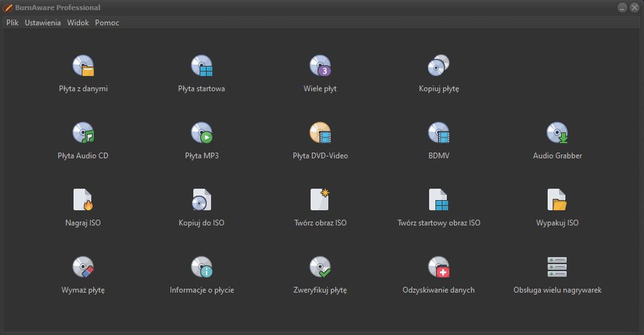
Task: Launch the Płyta startowa tool icon
Action: [202, 66]
